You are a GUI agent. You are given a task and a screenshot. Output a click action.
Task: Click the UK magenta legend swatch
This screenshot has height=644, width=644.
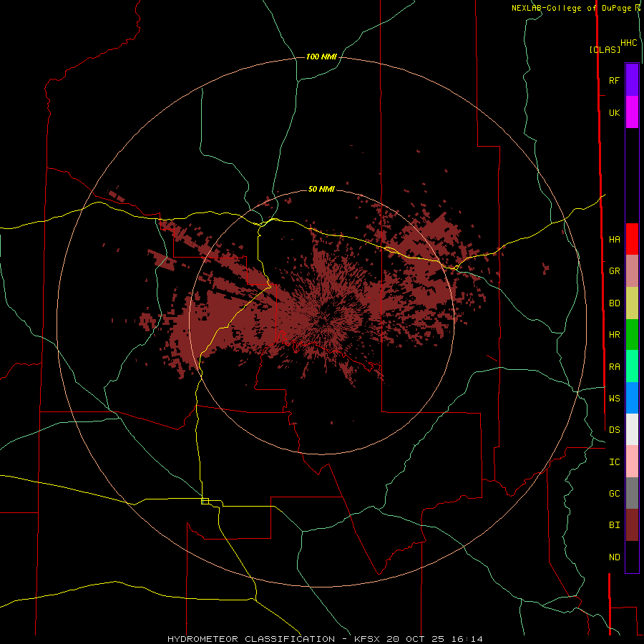coord(632,112)
